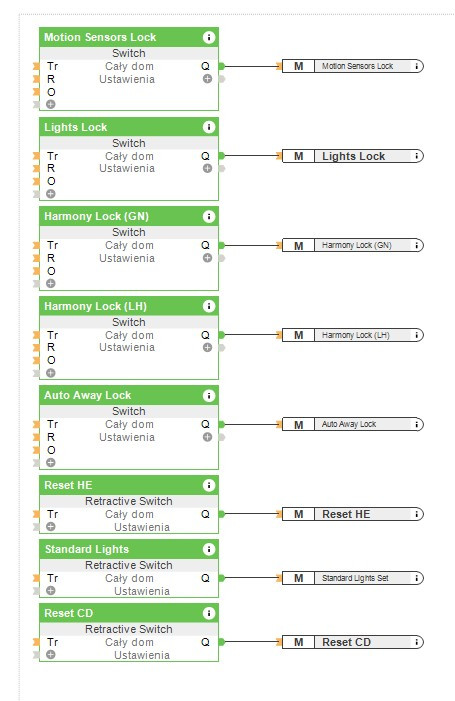
Task: Click info icon on Harmony Lock (LH) block
Action: point(209,306)
